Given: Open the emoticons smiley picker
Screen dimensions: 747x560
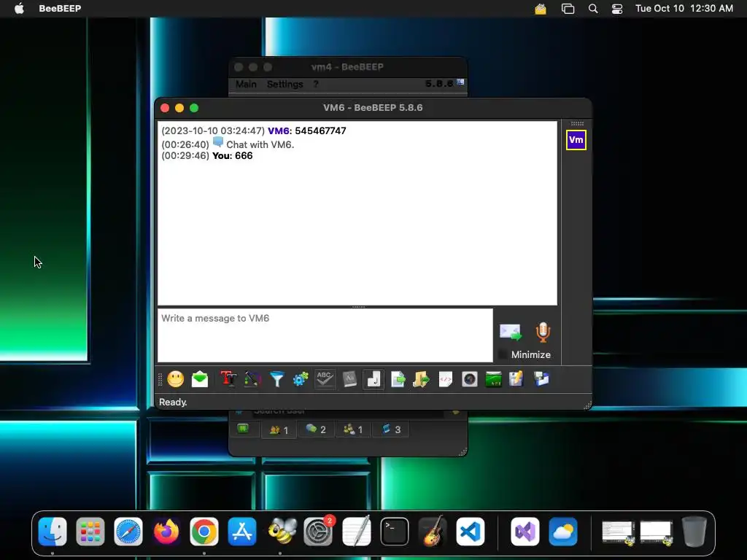Looking at the screenshot, I should point(175,379).
